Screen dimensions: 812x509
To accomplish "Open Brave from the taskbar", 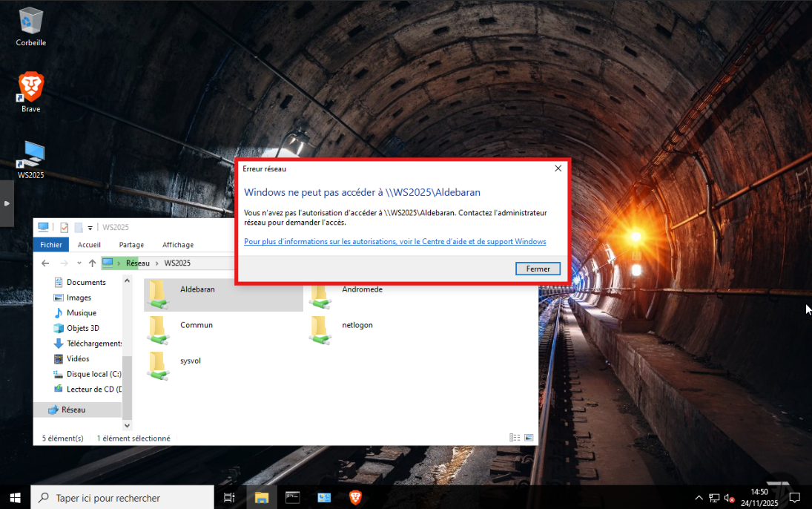I will pos(356,498).
